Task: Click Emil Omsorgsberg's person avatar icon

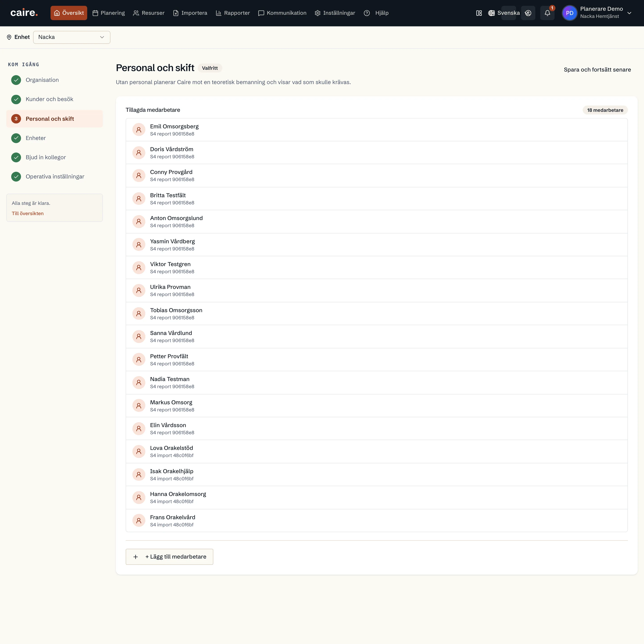Action: click(x=139, y=130)
